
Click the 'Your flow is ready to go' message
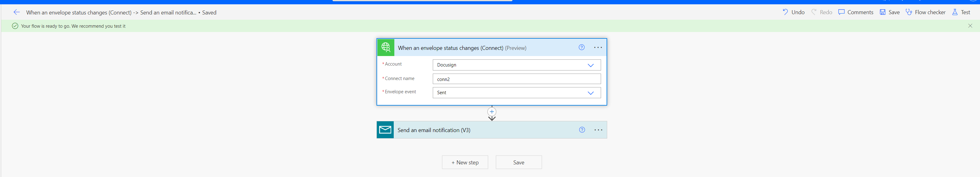click(x=74, y=26)
